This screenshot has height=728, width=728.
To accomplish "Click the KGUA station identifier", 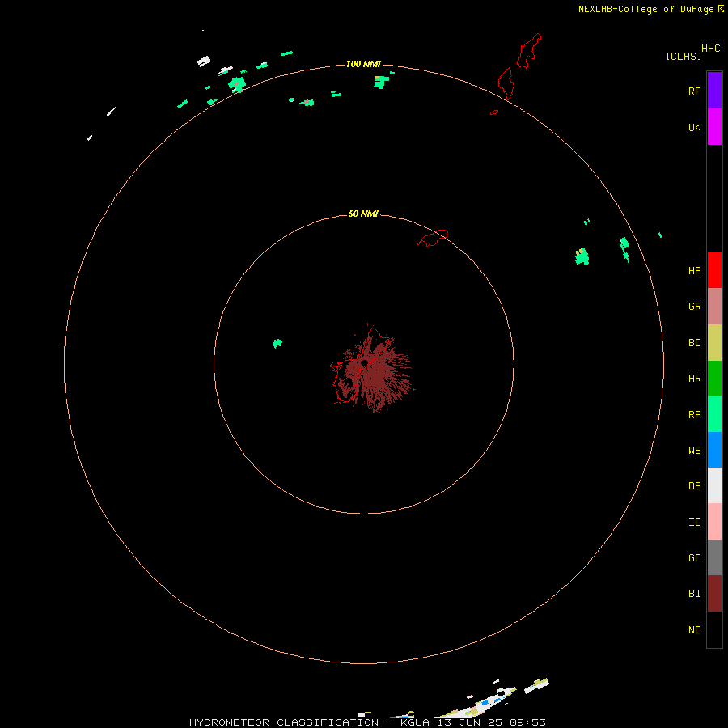I will tap(416, 722).
